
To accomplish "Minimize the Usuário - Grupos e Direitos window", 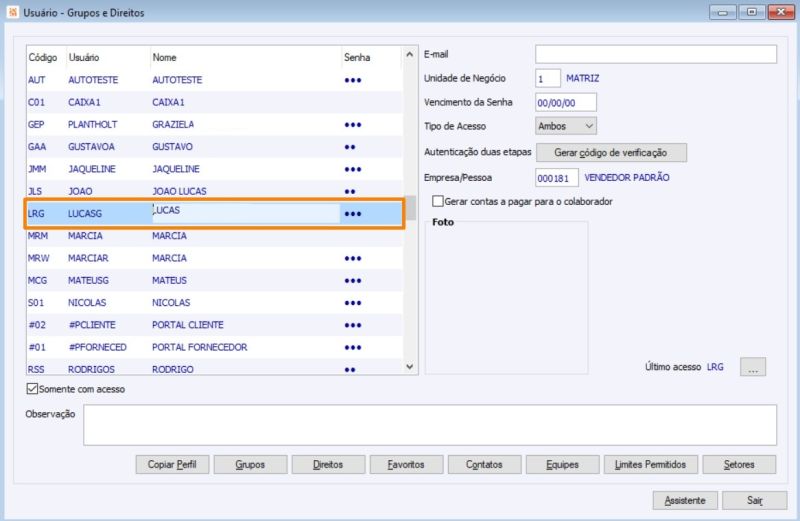I will pyautogui.click(x=722, y=12).
